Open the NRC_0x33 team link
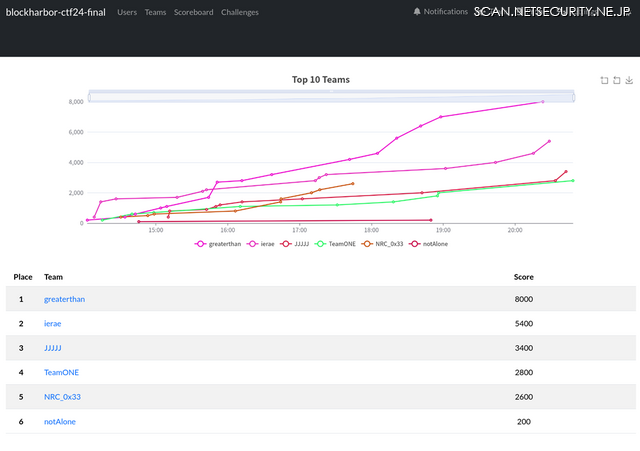 [x=63, y=397]
